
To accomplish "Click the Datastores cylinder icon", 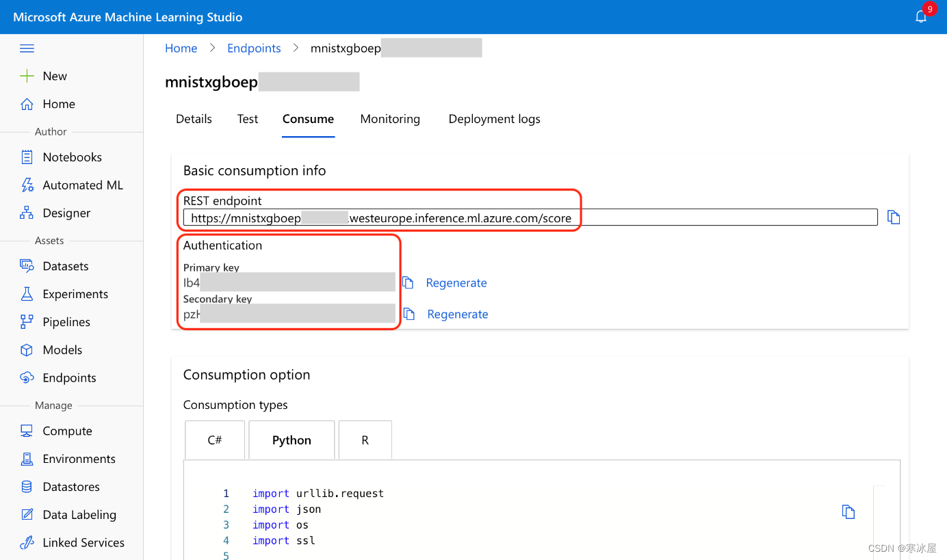I will tap(27, 487).
